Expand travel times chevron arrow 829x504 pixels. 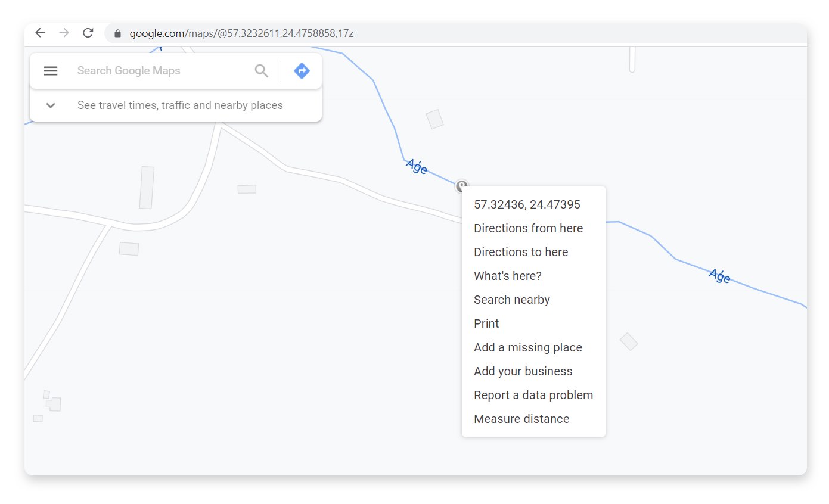click(x=51, y=105)
